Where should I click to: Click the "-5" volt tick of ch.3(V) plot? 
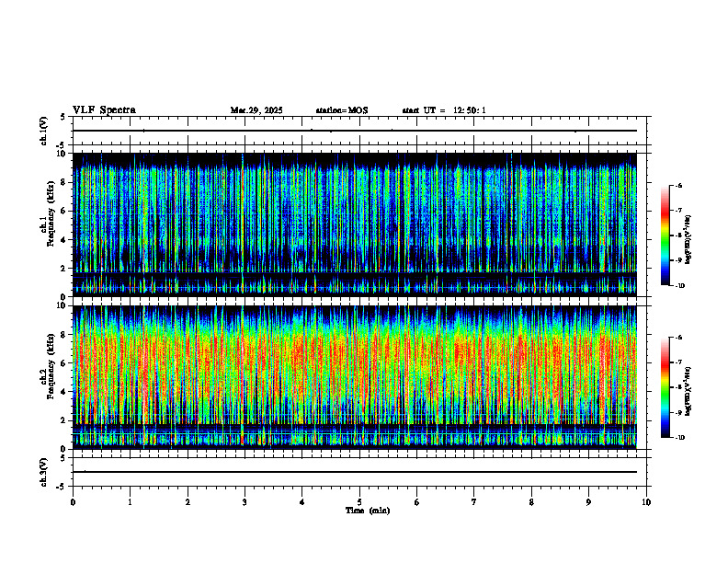pos(61,487)
